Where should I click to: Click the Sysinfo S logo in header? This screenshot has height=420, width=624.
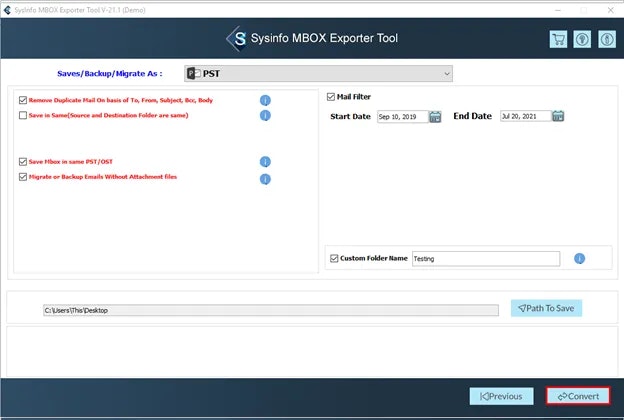tap(237, 39)
